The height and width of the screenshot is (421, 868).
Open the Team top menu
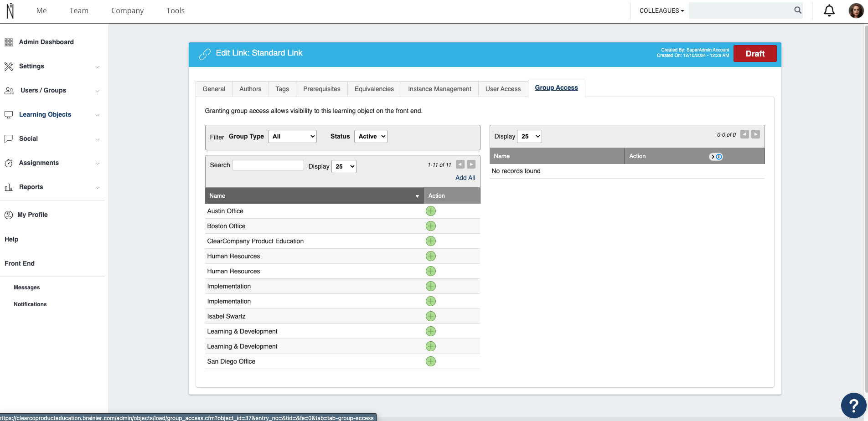(79, 10)
